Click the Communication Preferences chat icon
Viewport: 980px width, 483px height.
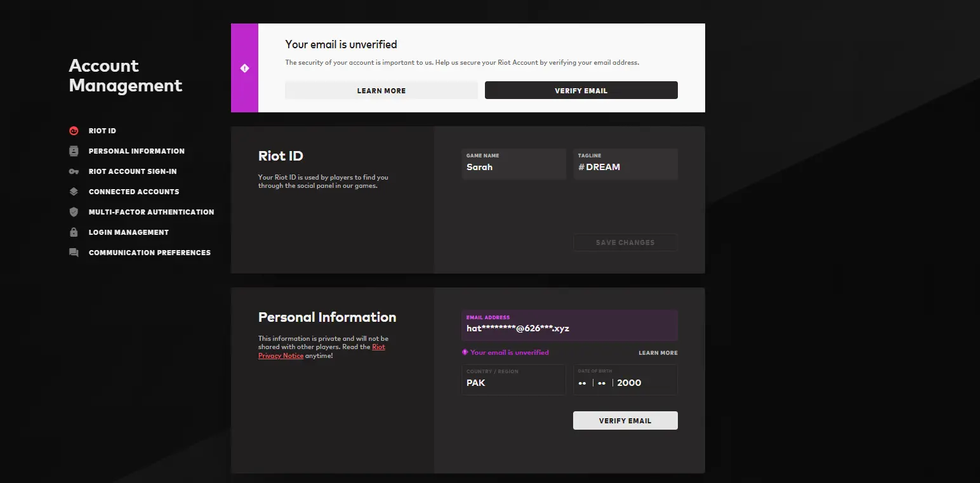pyautogui.click(x=74, y=253)
